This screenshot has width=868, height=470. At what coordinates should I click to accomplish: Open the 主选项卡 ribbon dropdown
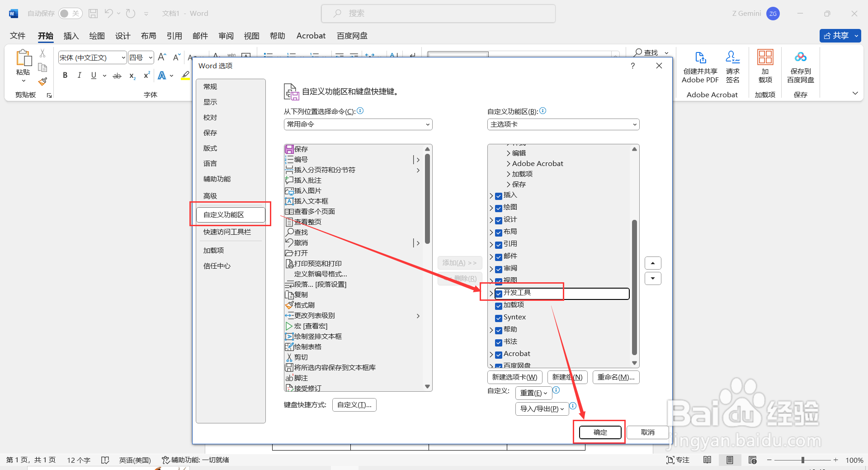tap(563, 124)
